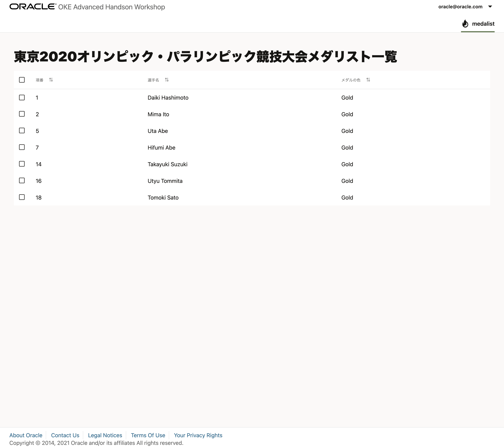Open the Terms Of Use link
This screenshot has width=504, height=448.
pos(148,435)
